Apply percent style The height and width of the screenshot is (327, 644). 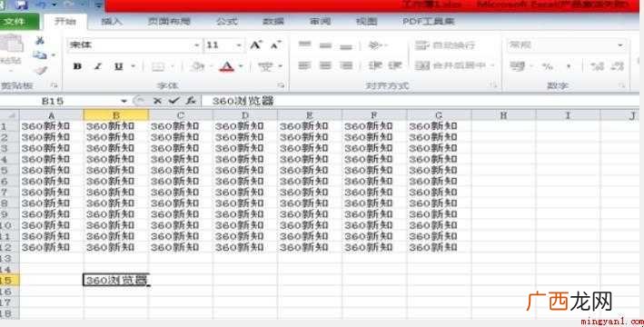[548, 65]
